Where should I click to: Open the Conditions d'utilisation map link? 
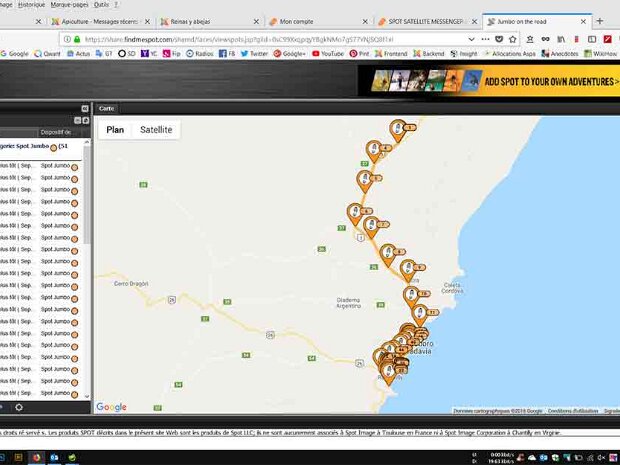[x=573, y=411]
